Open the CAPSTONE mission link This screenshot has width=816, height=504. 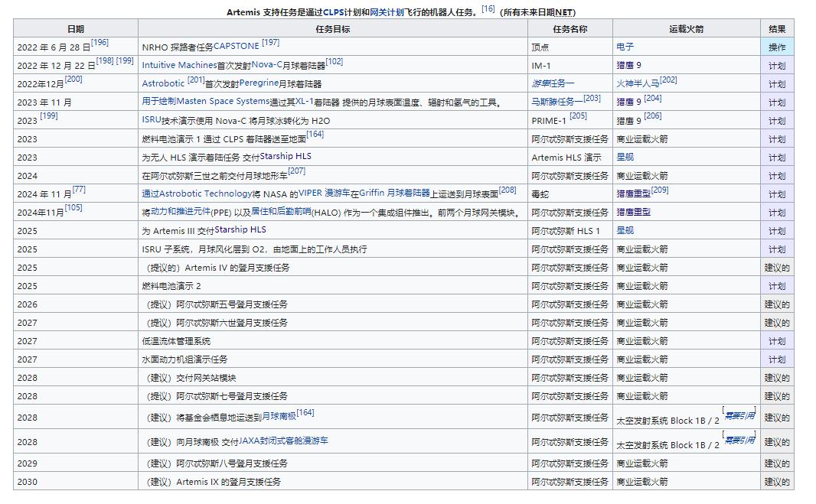pyautogui.click(x=236, y=46)
